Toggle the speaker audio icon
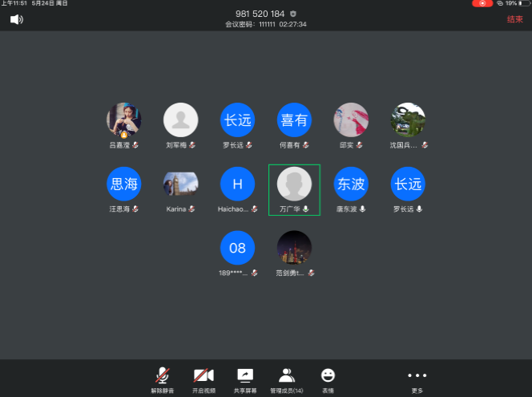Viewport: 532px width, 397px height. (x=16, y=19)
